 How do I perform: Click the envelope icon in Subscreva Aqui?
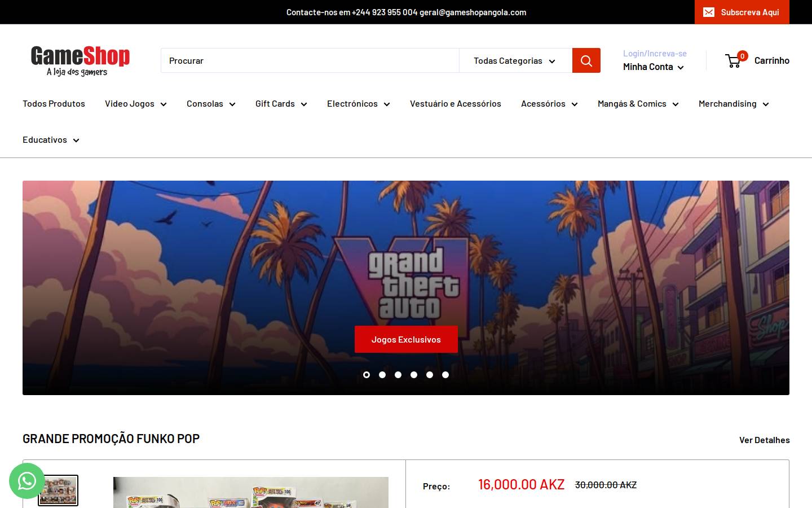point(709,12)
